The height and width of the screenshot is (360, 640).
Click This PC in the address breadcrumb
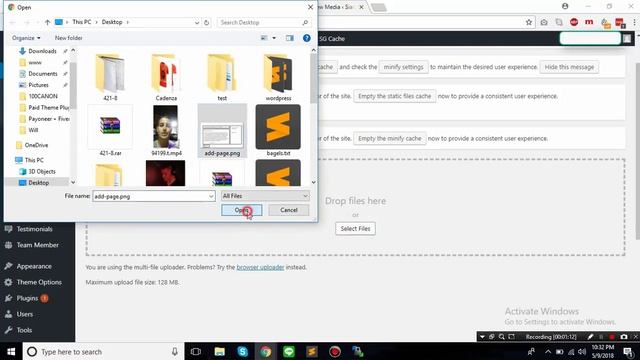coord(82,22)
